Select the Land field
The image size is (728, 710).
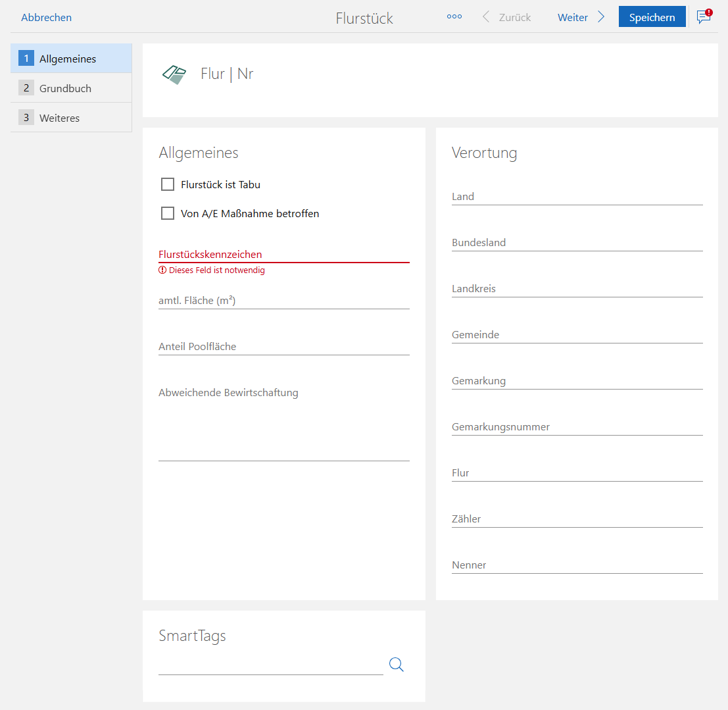tap(577, 196)
